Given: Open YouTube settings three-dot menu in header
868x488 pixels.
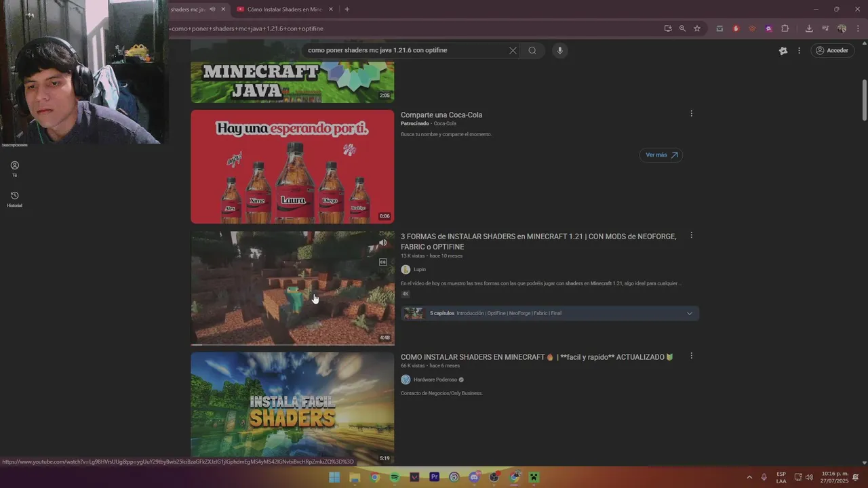Looking at the screenshot, I should point(799,50).
